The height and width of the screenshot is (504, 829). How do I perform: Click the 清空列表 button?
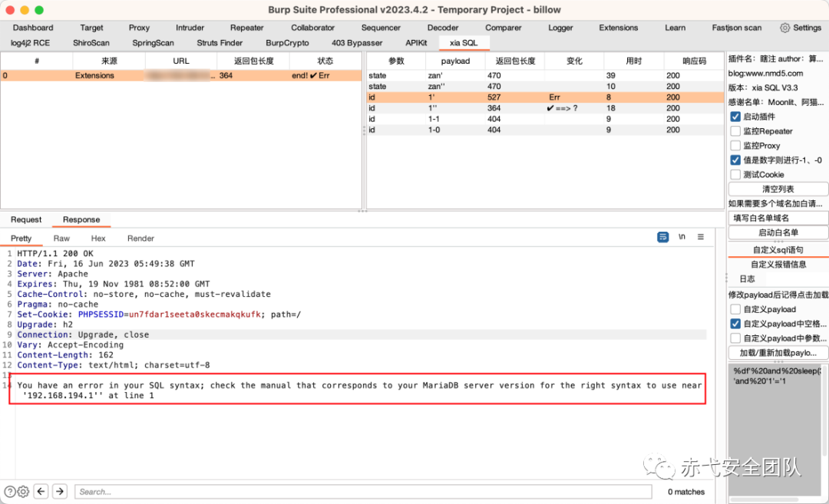point(778,189)
